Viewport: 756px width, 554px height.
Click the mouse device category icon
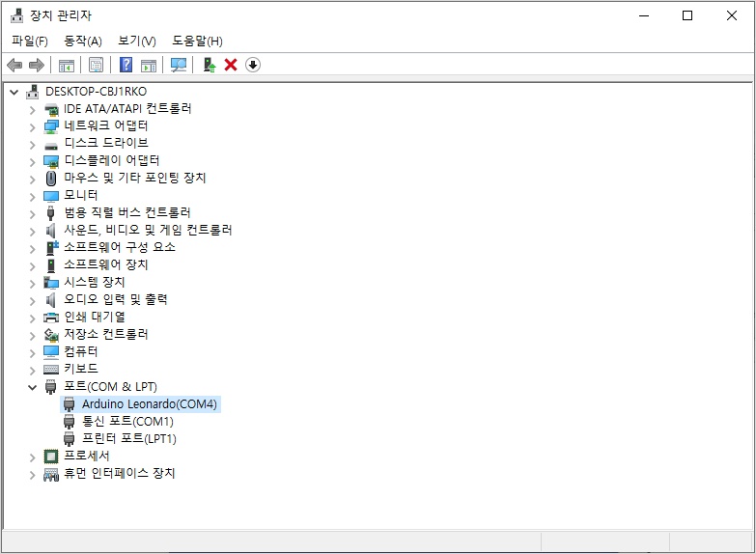pyautogui.click(x=50, y=179)
